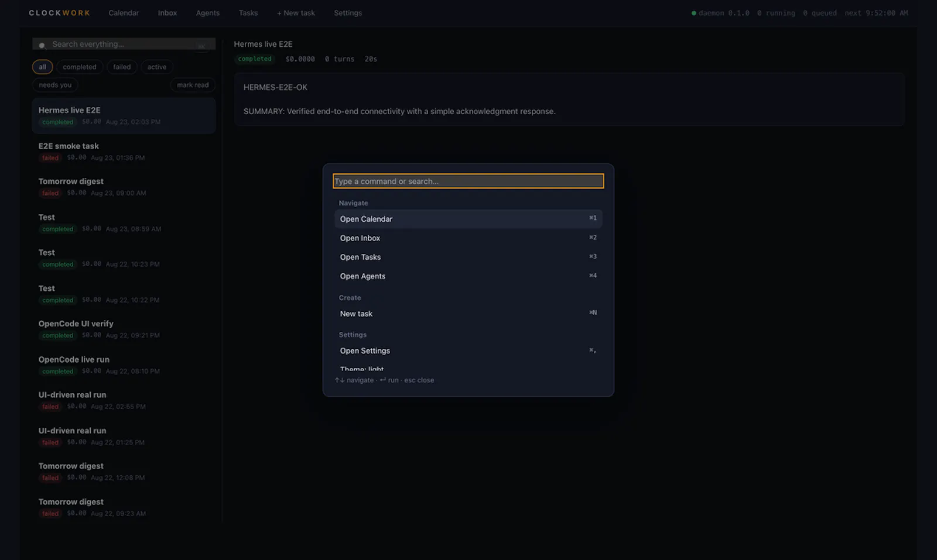This screenshot has width=937, height=560.
Task: Open the Hermes live E2E inbox item
Action: click(124, 116)
